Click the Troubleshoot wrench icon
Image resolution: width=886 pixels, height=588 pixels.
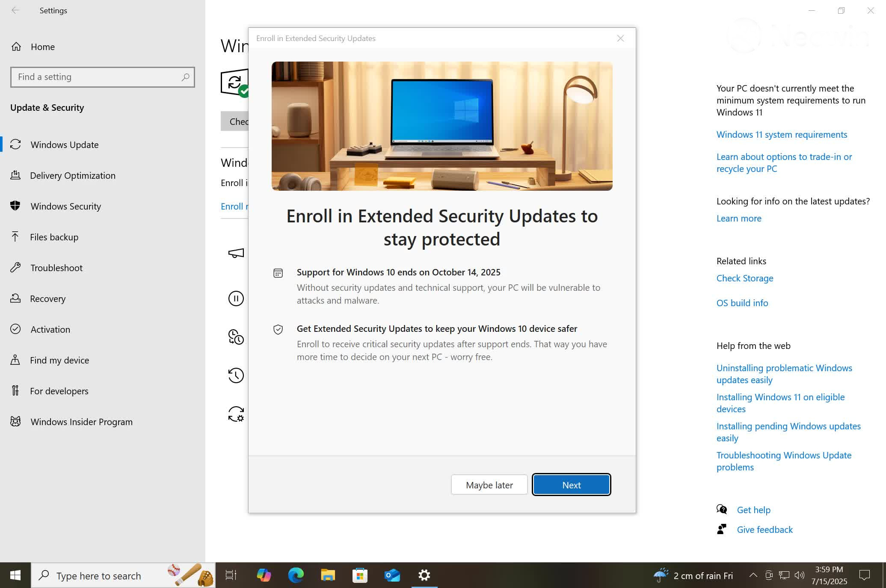pyautogui.click(x=15, y=267)
